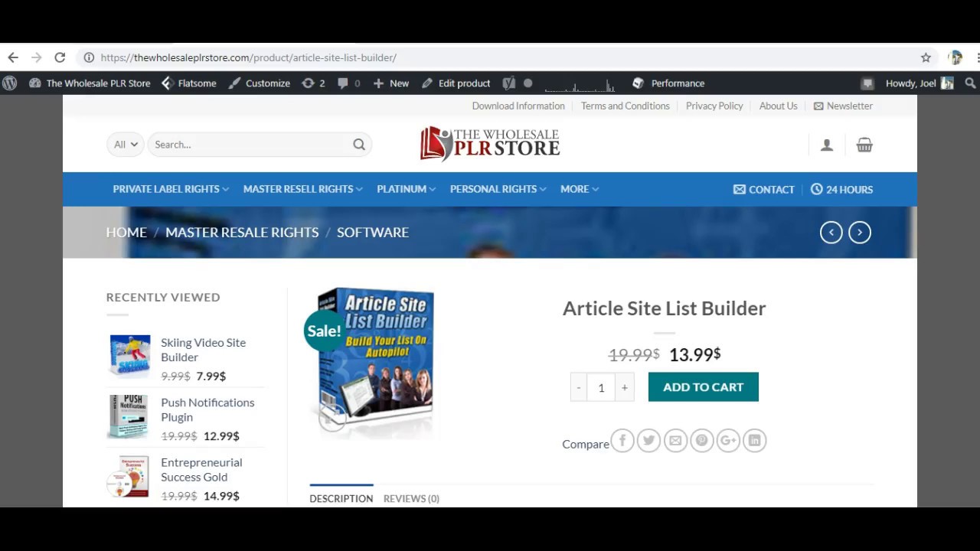The height and width of the screenshot is (551, 980).
Task: Share by email envelope icon
Action: (675, 440)
